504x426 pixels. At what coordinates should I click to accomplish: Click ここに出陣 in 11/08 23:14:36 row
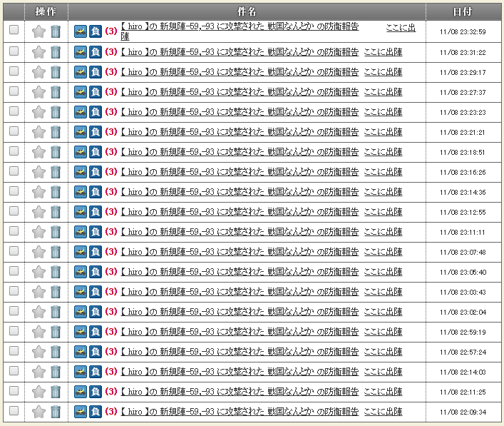pos(383,192)
